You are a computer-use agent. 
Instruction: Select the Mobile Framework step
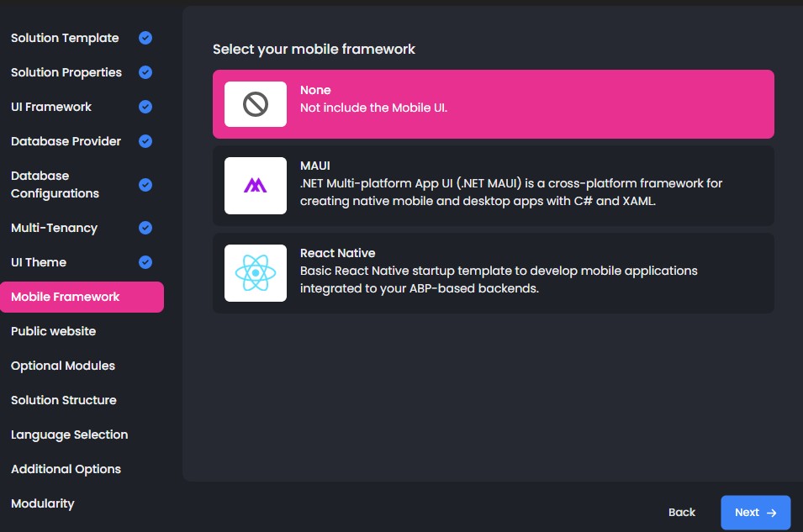click(x=82, y=297)
